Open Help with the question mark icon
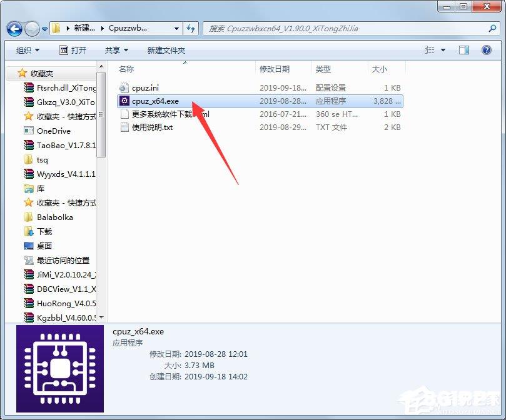The image size is (506, 420). [x=487, y=50]
